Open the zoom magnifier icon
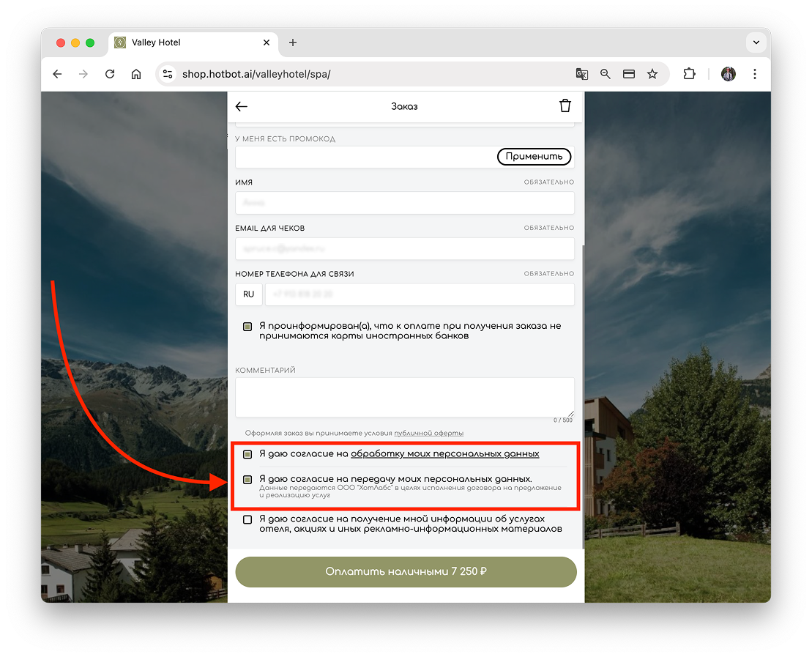 (606, 74)
